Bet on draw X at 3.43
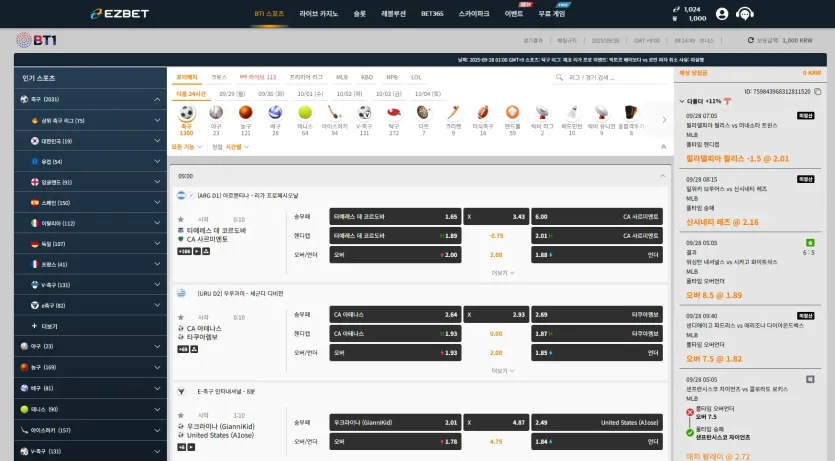835x461 pixels. (496, 217)
